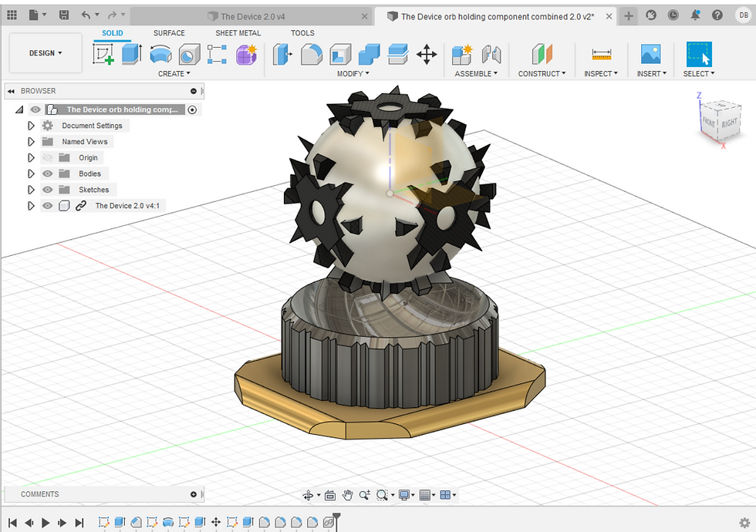Image resolution: width=756 pixels, height=532 pixels.
Task: Click the Insert image icon
Action: point(651,54)
